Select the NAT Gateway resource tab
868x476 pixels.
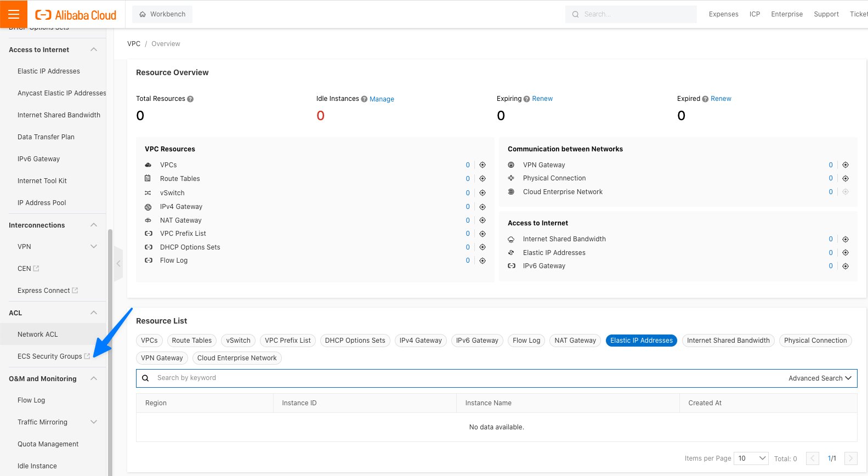pyautogui.click(x=575, y=341)
